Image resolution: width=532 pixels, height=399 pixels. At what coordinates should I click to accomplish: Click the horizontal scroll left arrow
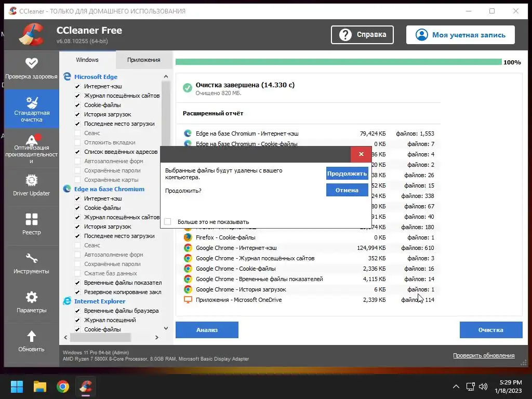(x=65, y=337)
